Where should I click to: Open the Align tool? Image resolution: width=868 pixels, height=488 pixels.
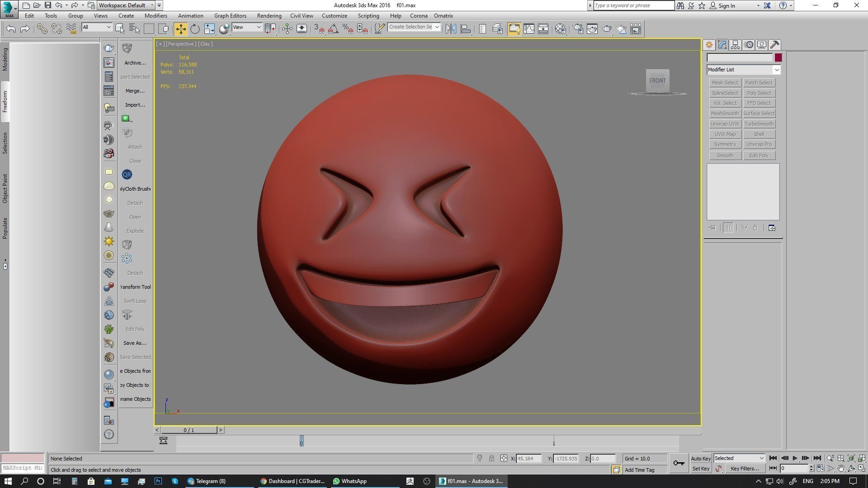click(x=465, y=29)
